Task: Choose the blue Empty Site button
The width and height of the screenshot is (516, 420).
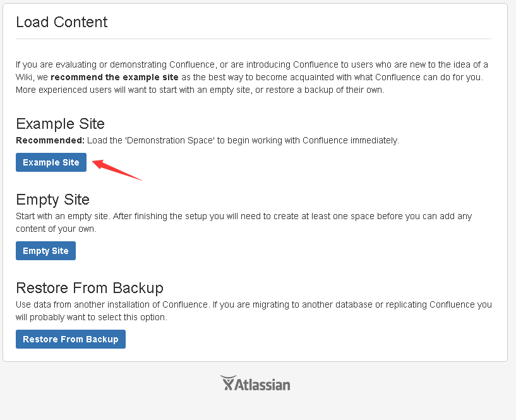Action: 45,251
